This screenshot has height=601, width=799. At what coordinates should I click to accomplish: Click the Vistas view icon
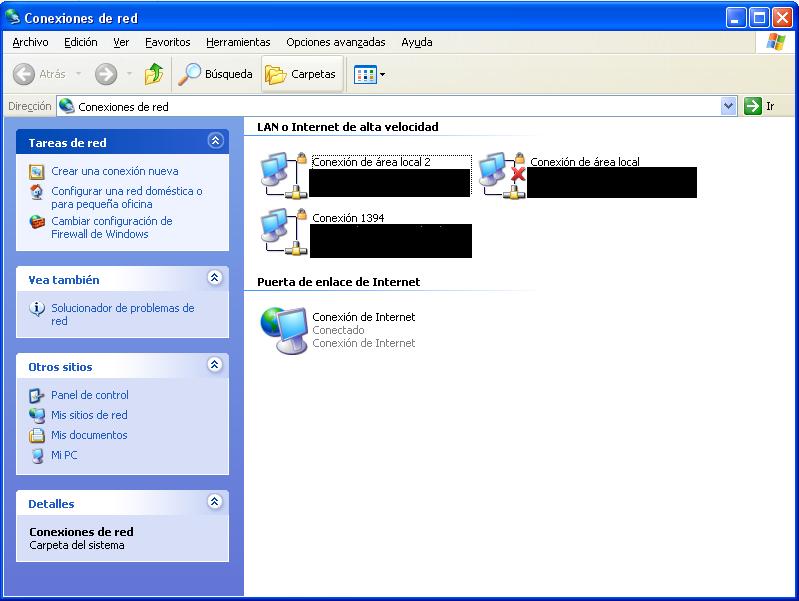(x=365, y=74)
